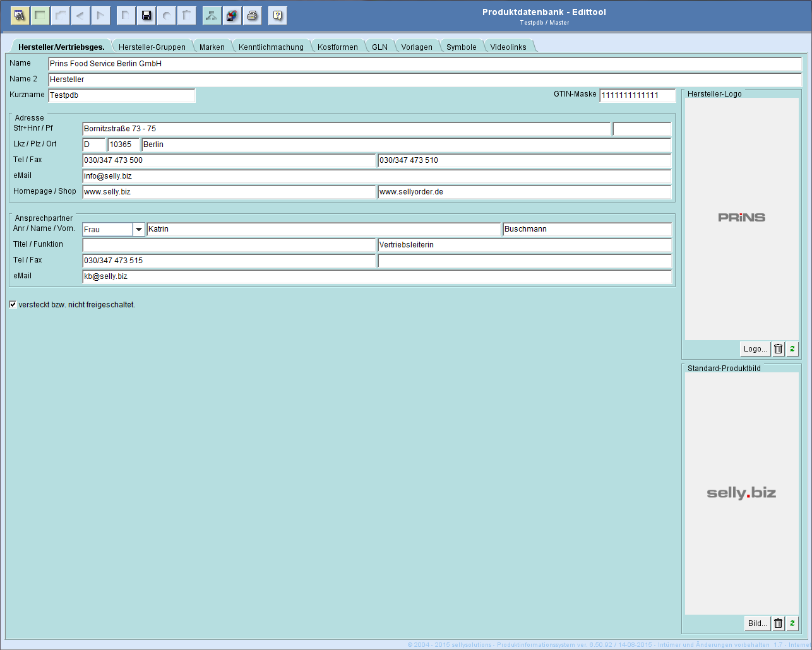Click the hierarchy tree toolbar icon
The height and width of the screenshot is (650, 812).
coord(212,16)
